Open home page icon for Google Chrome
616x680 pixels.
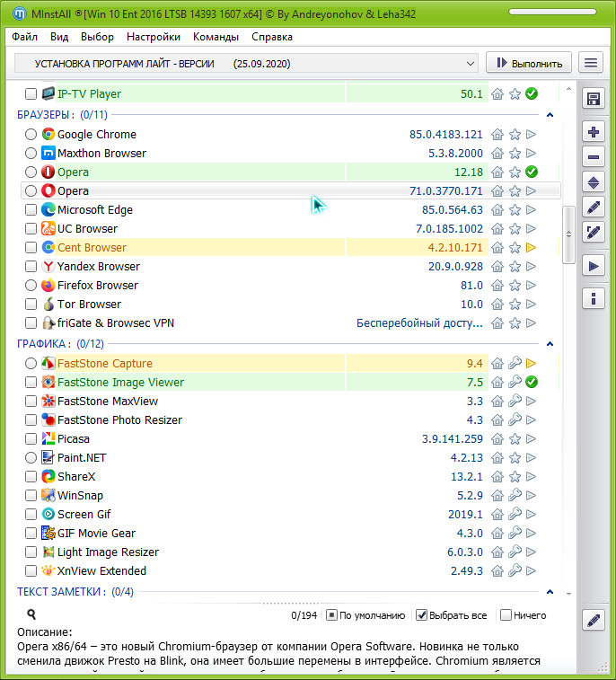(x=497, y=135)
